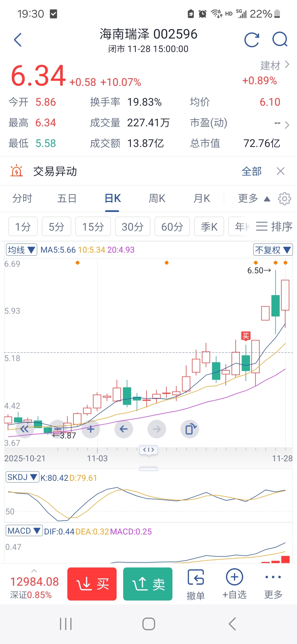Viewport: 297px width, 644px height.
Task: Move chart left with left-arrow circle
Action: (x=124, y=429)
